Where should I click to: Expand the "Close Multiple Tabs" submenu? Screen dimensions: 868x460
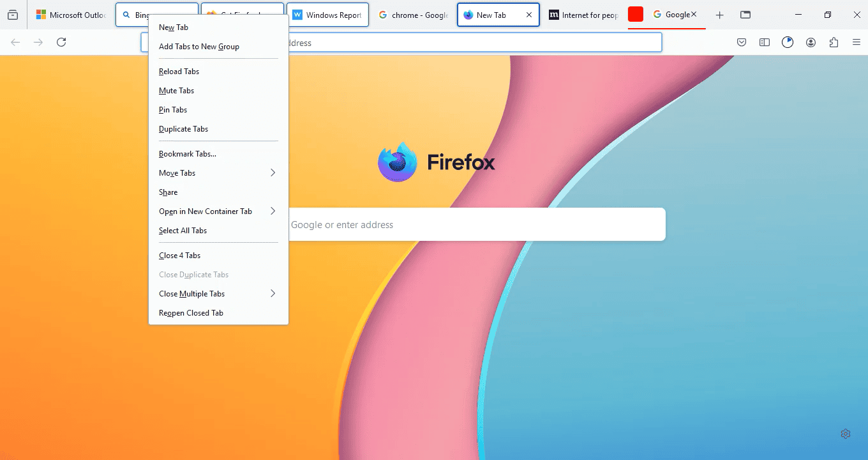218,294
